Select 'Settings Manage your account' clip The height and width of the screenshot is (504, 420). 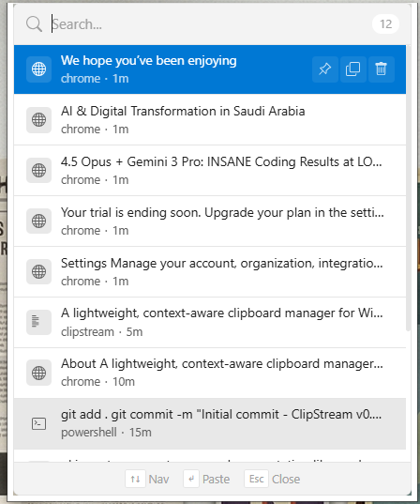pos(210,271)
